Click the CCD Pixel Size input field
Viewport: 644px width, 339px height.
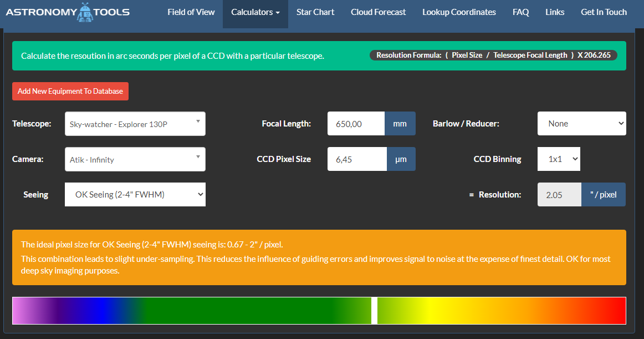point(357,159)
